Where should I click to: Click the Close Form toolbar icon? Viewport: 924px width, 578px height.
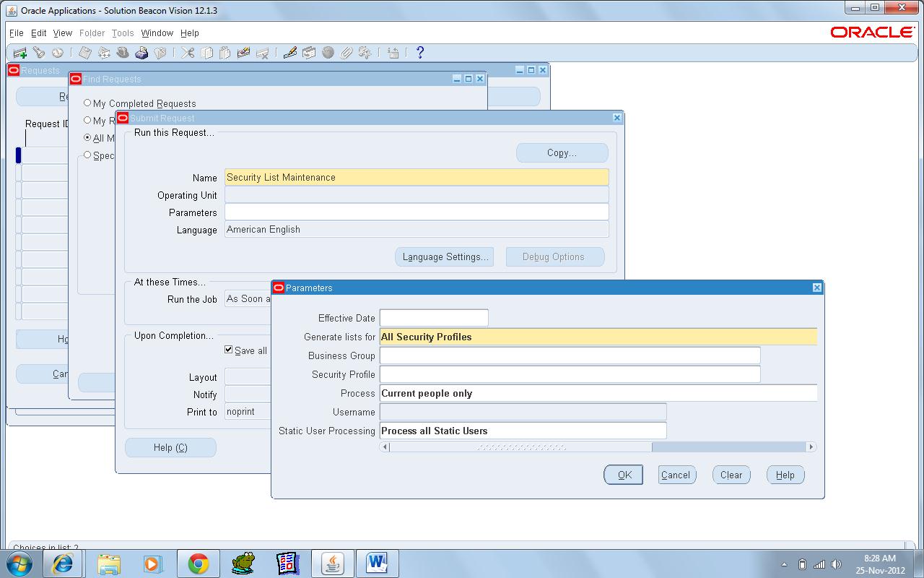pos(160,53)
